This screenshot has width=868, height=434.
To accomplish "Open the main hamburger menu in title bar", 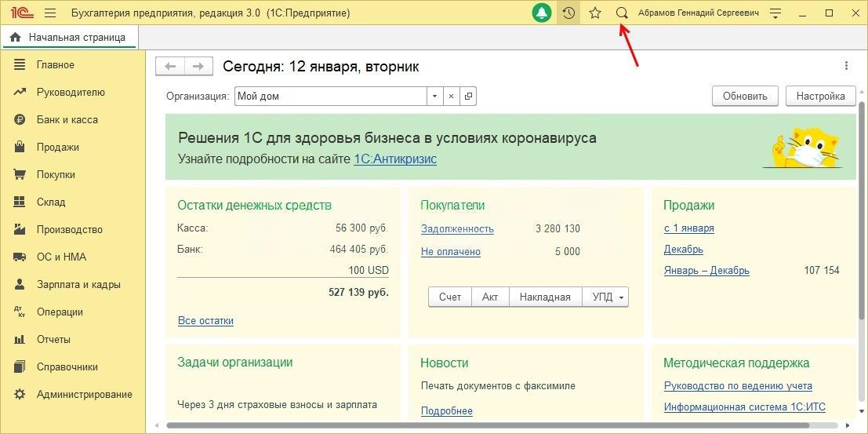I will (50, 13).
